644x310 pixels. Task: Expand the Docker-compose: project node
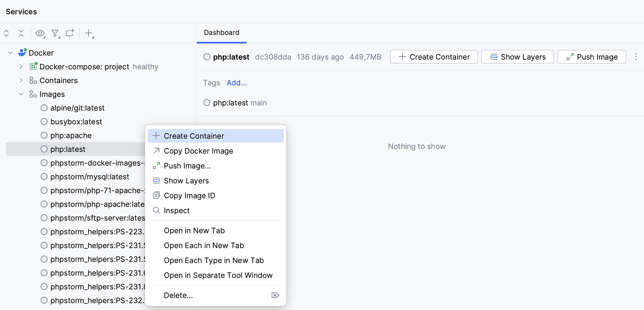(21, 66)
